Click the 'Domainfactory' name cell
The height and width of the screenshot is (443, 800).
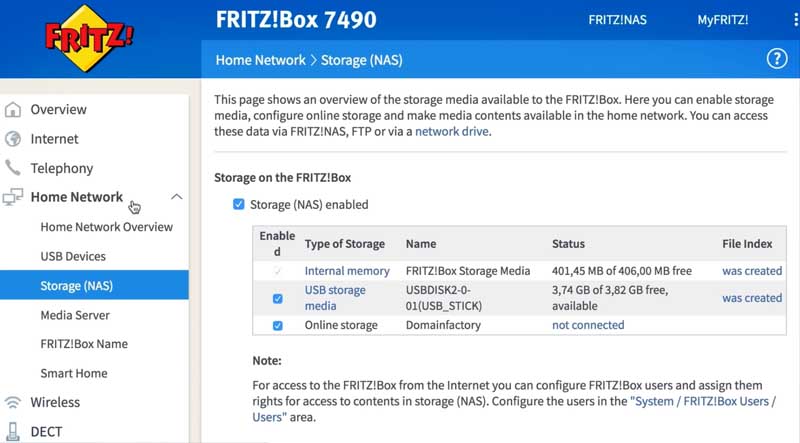click(x=443, y=325)
